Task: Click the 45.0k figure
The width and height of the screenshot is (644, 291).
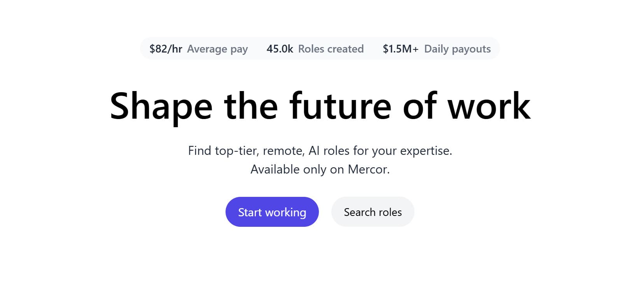Action: tap(280, 49)
